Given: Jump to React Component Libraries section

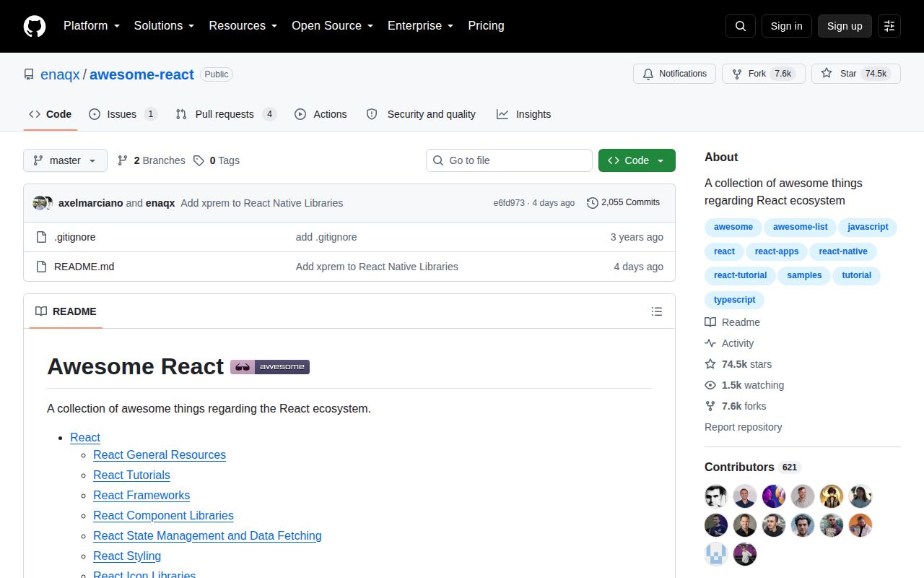Looking at the screenshot, I should click(163, 515).
